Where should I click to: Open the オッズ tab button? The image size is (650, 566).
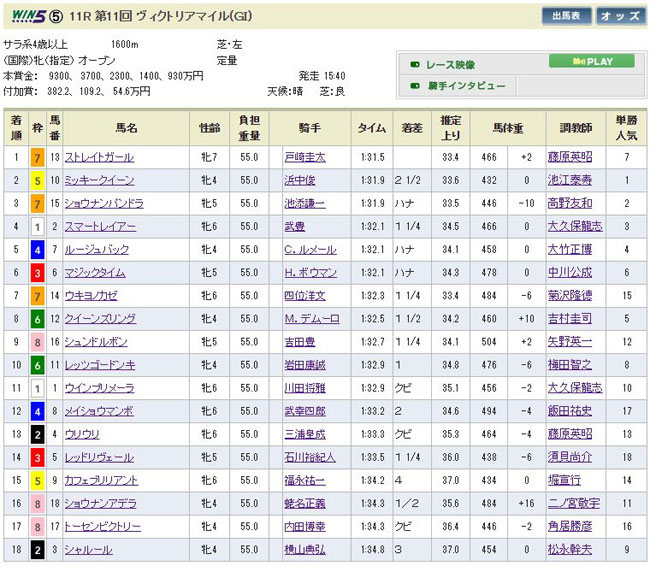(x=621, y=17)
